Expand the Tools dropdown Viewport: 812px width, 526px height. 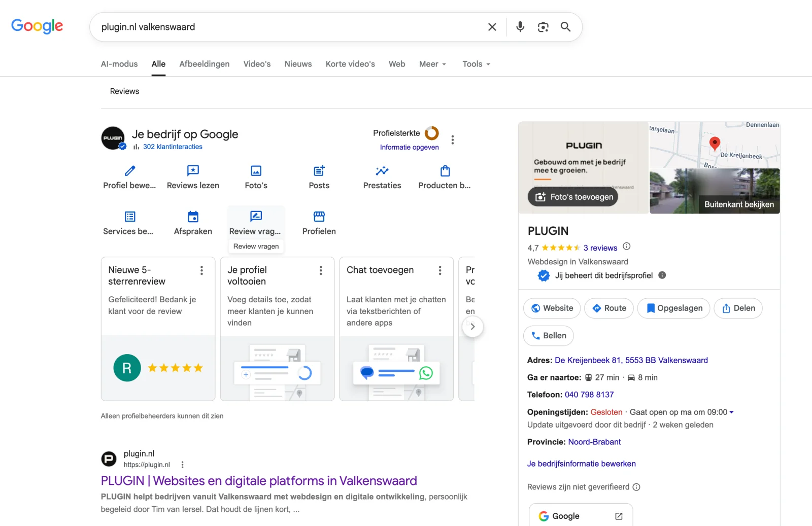(x=477, y=64)
